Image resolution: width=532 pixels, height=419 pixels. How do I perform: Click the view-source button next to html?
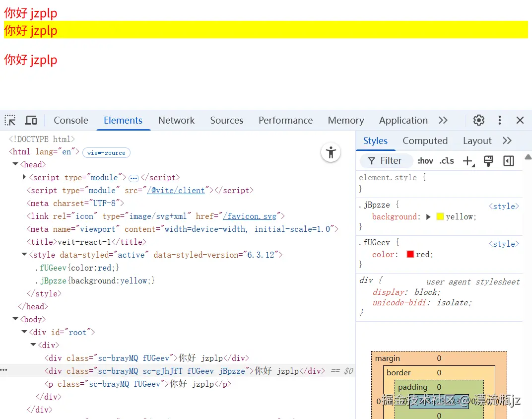click(x=106, y=152)
